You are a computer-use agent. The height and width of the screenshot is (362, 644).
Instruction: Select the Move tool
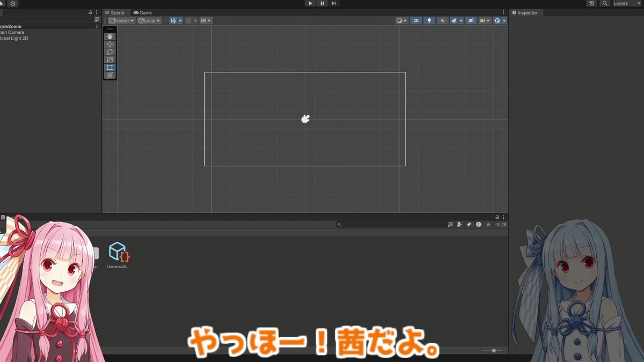(x=109, y=44)
